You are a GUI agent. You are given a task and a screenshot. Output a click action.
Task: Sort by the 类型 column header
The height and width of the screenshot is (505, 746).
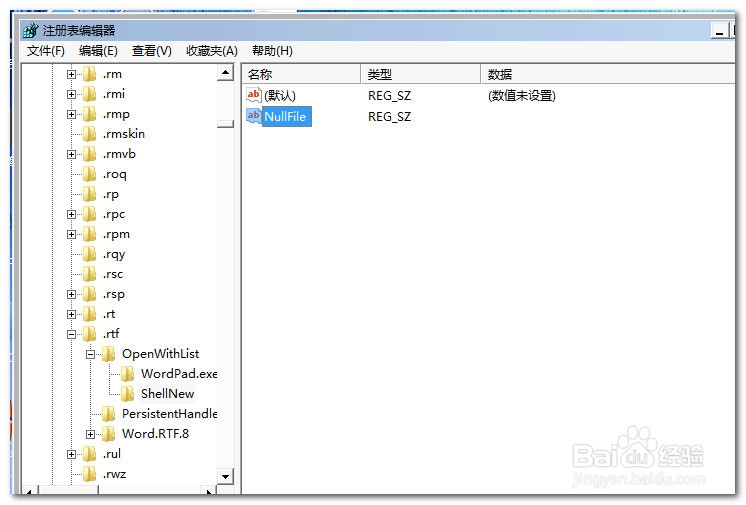[x=421, y=74]
